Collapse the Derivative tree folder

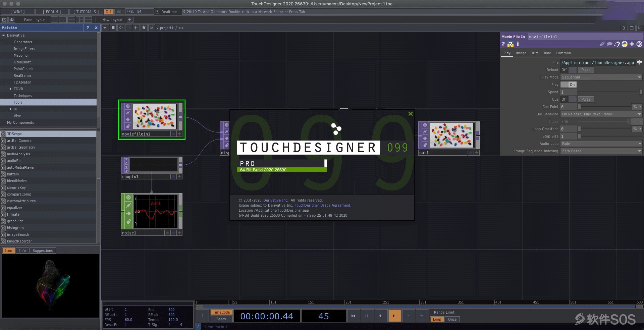pyautogui.click(x=4, y=35)
